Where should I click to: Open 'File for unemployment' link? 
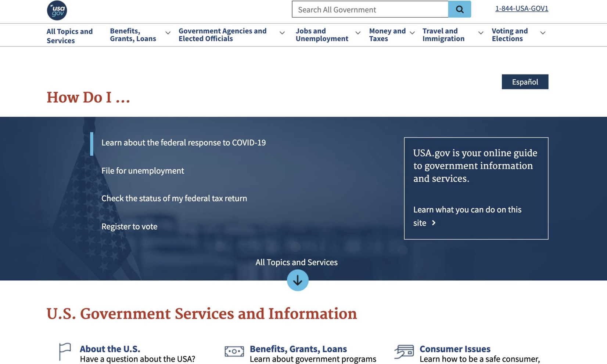pos(143,171)
